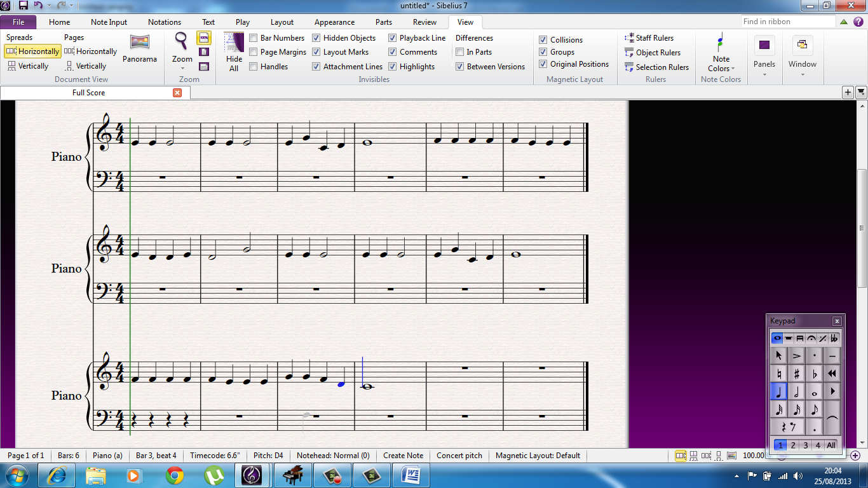
Task: Select the flat accidental on the Keypad
Action: point(815,373)
